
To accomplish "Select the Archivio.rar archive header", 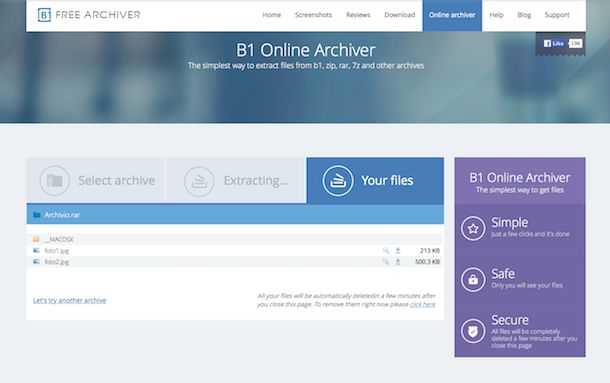I will 235,214.
